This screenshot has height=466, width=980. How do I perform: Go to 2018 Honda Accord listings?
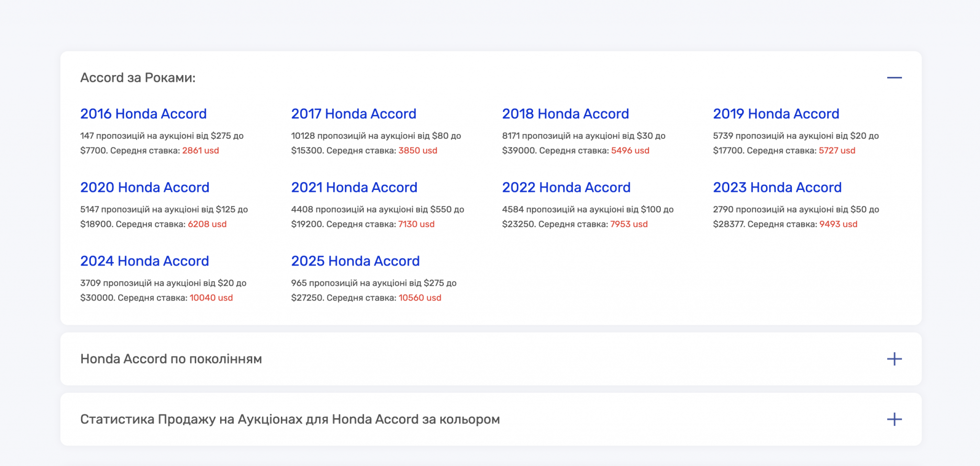coord(565,114)
